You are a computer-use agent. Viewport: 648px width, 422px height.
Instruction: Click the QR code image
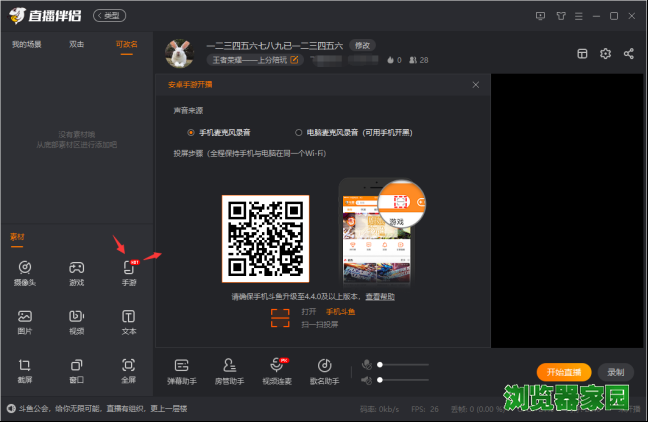[265, 239]
